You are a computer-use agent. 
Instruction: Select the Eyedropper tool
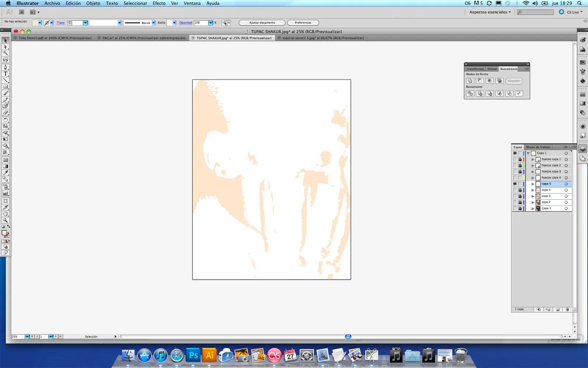[x=6, y=173]
